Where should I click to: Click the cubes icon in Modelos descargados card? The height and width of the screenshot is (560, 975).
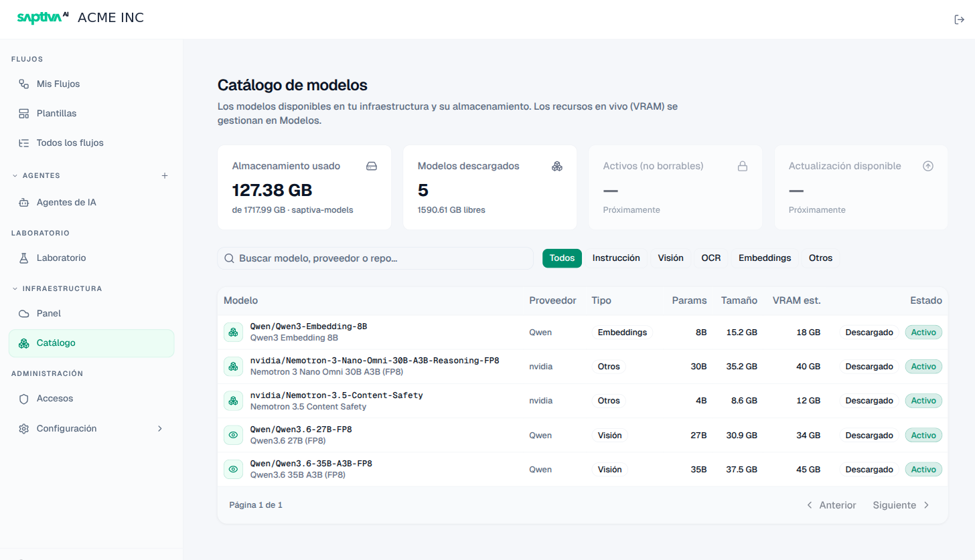tap(557, 166)
